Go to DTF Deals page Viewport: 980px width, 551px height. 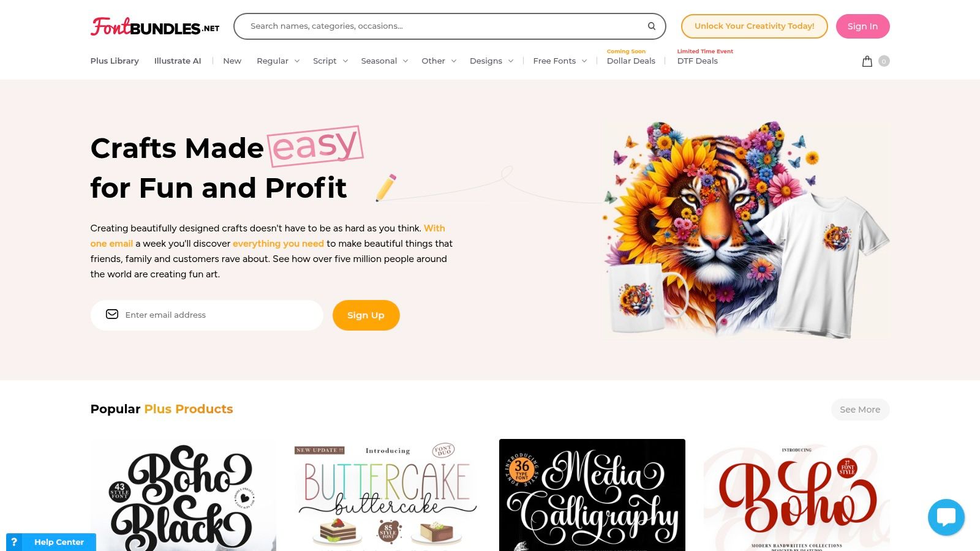698,61
